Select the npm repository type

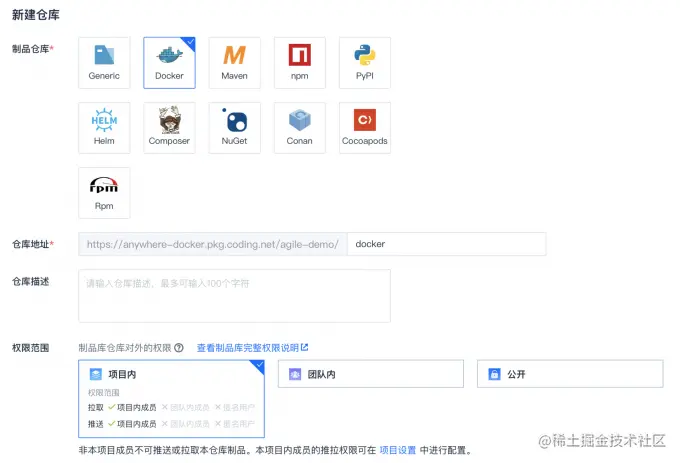click(x=300, y=63)
